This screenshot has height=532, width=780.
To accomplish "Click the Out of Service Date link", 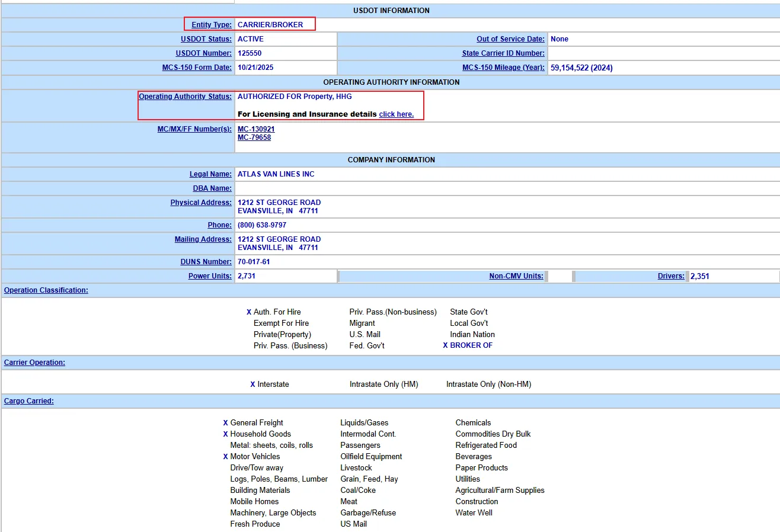I will coord(510,39).
